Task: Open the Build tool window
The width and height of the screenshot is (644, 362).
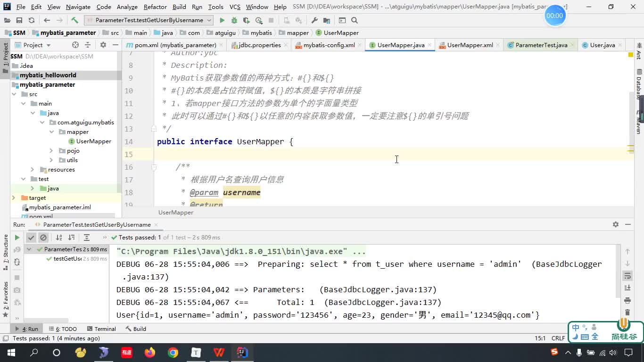Action: click(136, 329)
